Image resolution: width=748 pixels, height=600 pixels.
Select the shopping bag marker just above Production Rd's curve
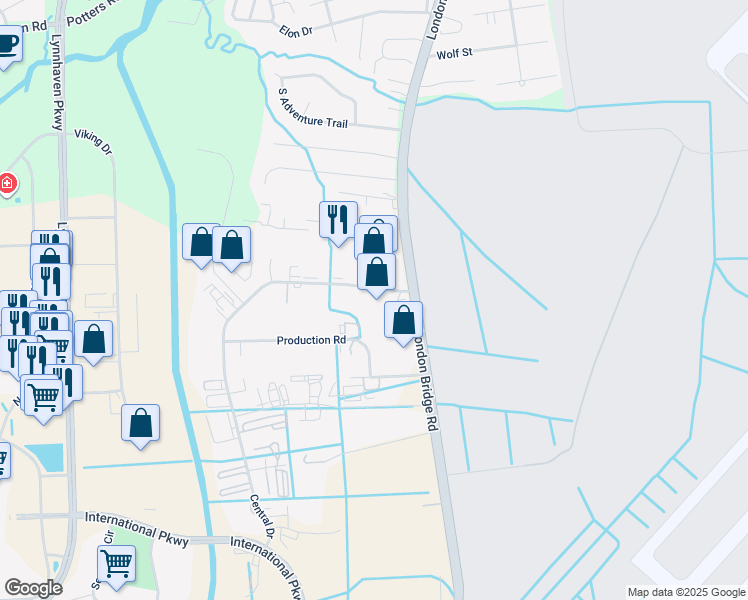(376, 272)
